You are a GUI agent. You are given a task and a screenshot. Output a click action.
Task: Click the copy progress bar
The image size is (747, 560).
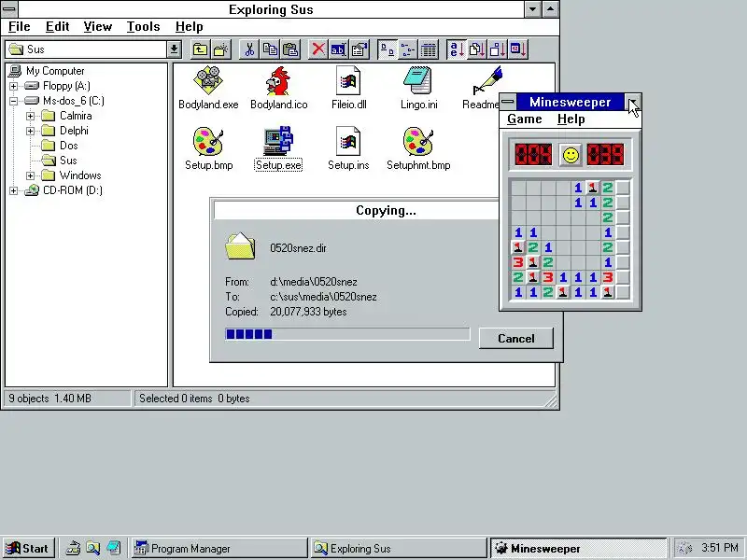pyautogui.click(x=347, y=334)
